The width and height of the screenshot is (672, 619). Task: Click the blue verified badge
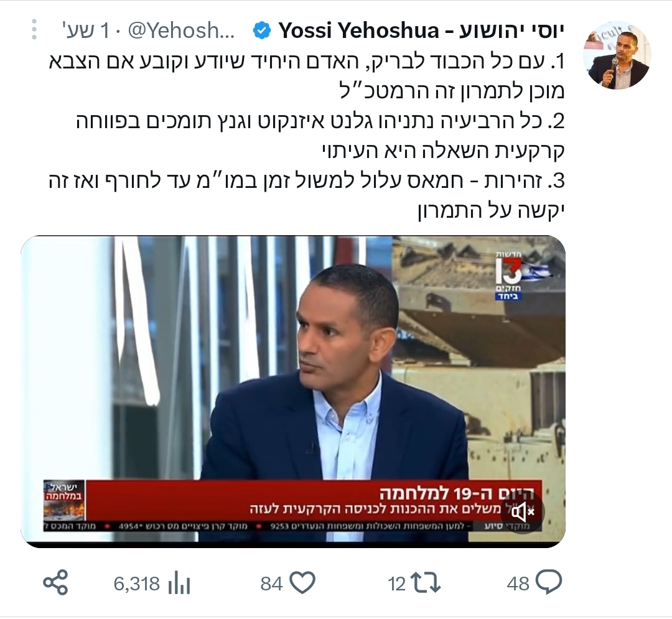tap(262, 31)
